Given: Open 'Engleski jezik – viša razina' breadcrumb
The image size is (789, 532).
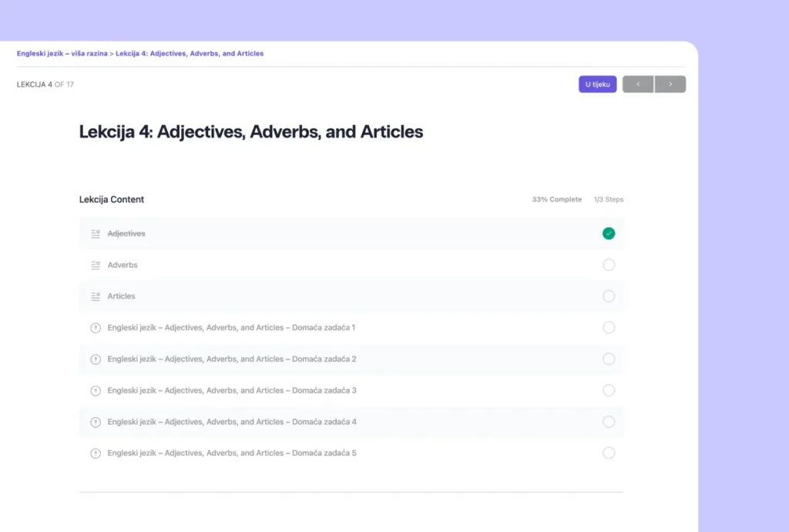Looking at the screenshot, I should [x=62, y=54].
